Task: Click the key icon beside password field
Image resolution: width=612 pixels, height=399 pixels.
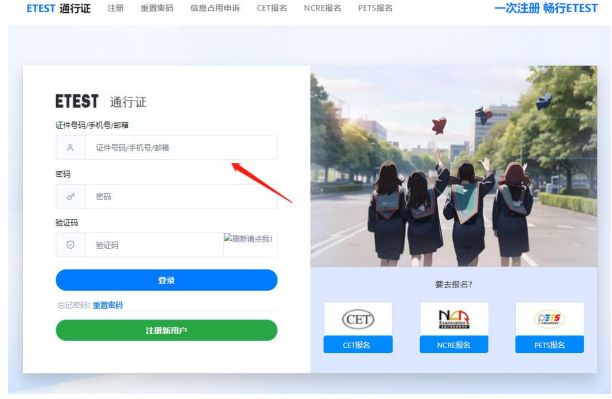Action: tap(70, 196)
